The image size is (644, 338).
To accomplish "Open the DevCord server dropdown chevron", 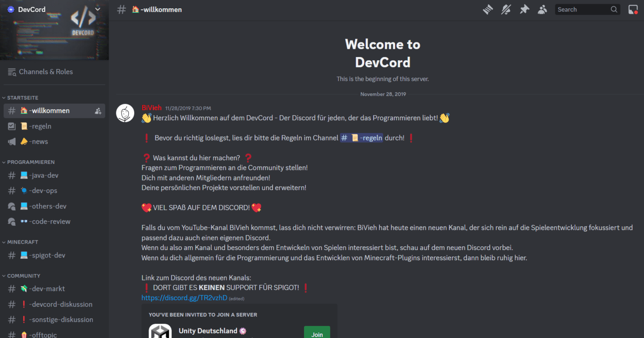I will 98,9.
